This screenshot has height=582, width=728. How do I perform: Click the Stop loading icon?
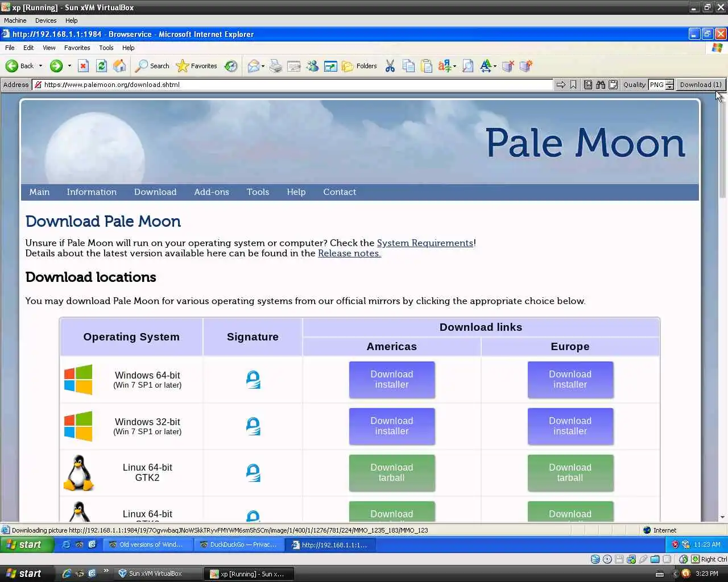tap(83, 66)
